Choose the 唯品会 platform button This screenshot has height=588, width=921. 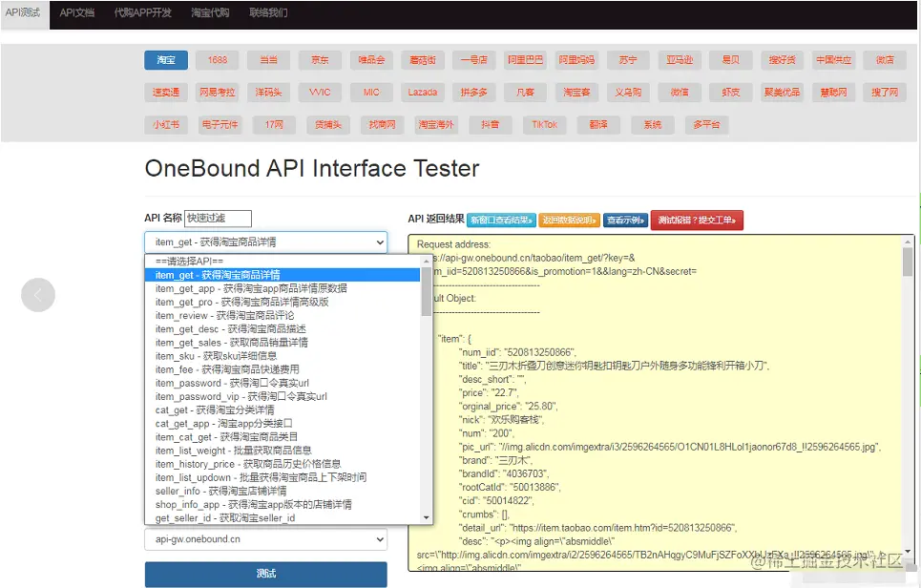pyautogui.click(x=371, y=60)
